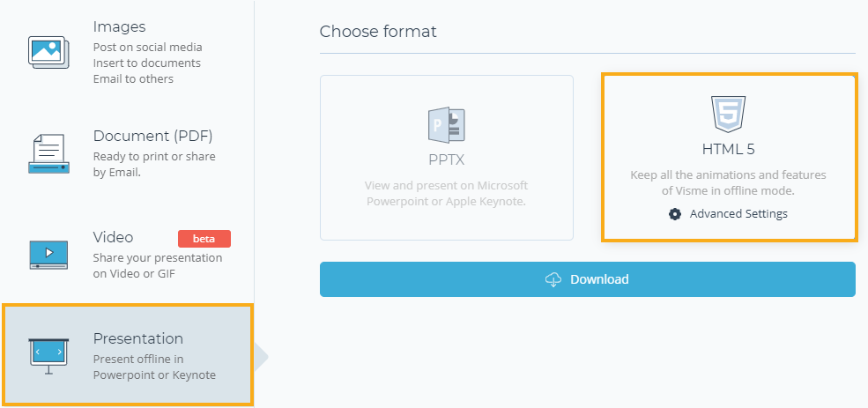The height and width of the screenshot is (408, 868).
Task: Click the HTML 5 shield icon
Action: pyautogui.click(x=729, y=114)
